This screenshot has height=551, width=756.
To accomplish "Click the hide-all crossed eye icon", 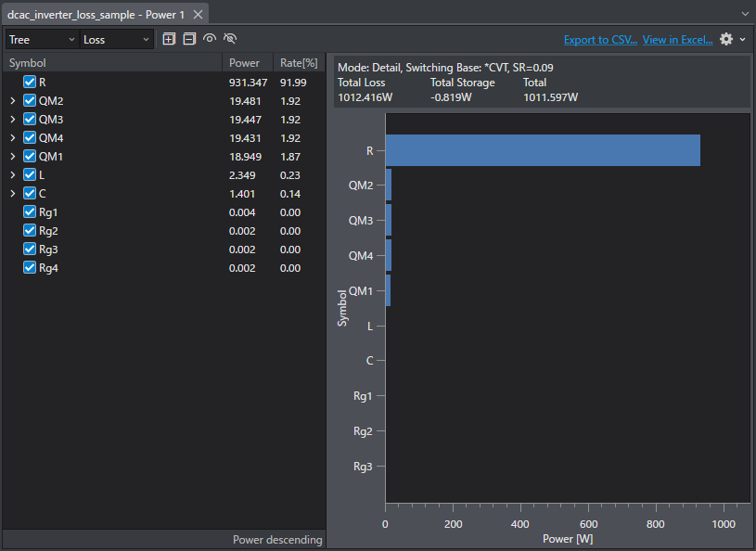I will (x=230, y=39).
